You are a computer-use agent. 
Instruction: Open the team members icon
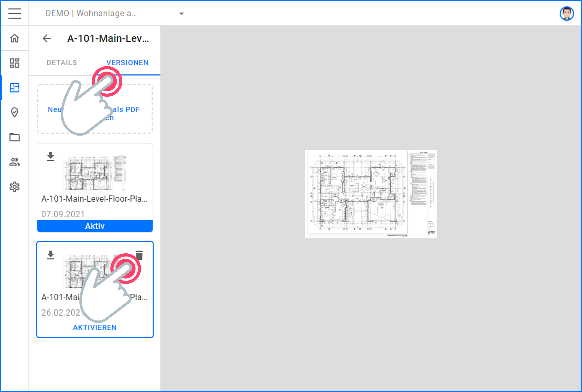[x=14, y=162]
